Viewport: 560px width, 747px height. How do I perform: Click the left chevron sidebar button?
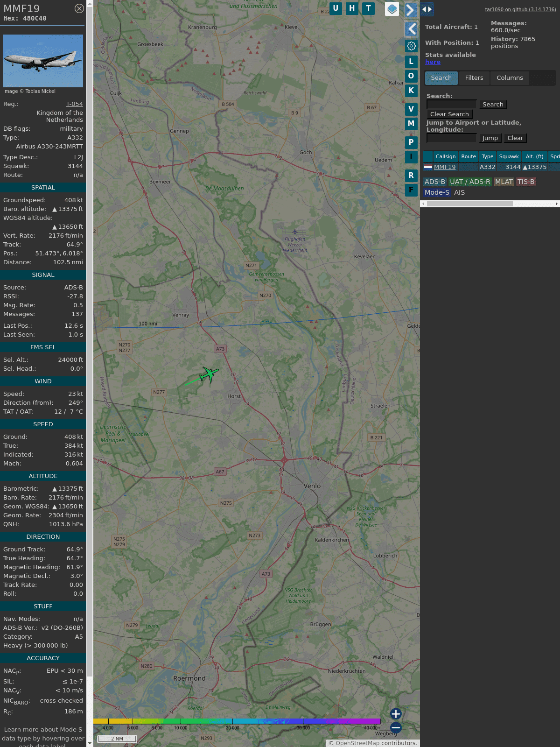411,29
